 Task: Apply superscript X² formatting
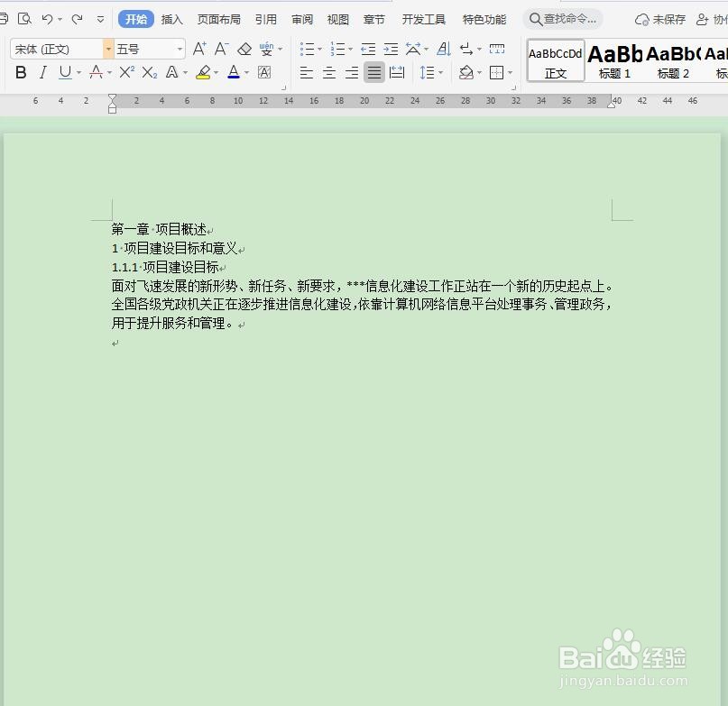126,72
